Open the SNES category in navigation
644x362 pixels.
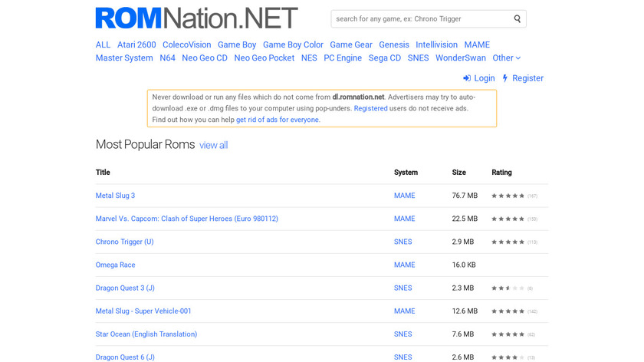(x=418, y=58)
